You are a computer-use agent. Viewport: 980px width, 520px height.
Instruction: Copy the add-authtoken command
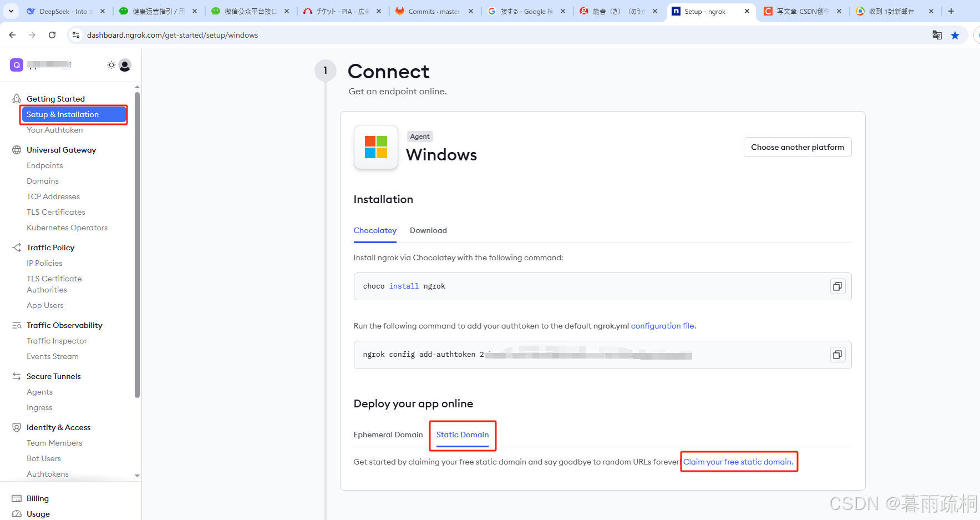pos(837,355)
